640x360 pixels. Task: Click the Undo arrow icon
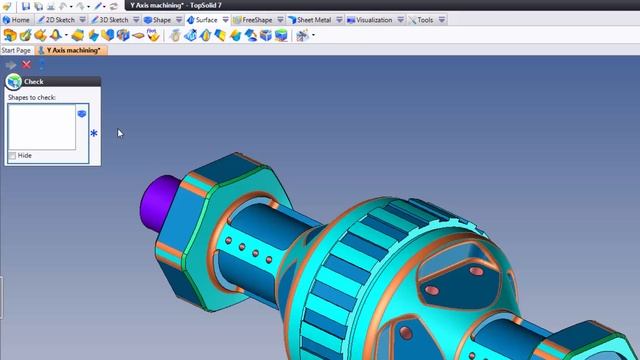point(63,6)
